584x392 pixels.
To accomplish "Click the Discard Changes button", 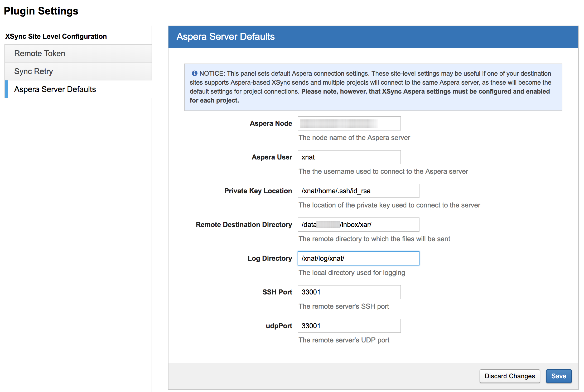I will coord(509,376).
